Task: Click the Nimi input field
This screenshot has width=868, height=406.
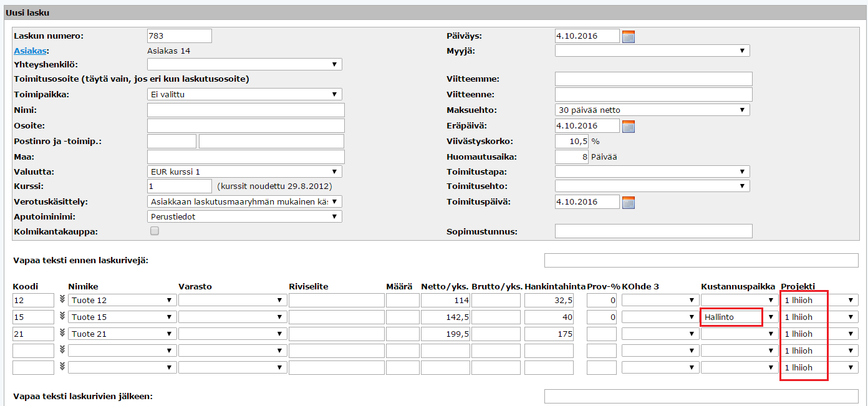Action: [x=246, y=110]
